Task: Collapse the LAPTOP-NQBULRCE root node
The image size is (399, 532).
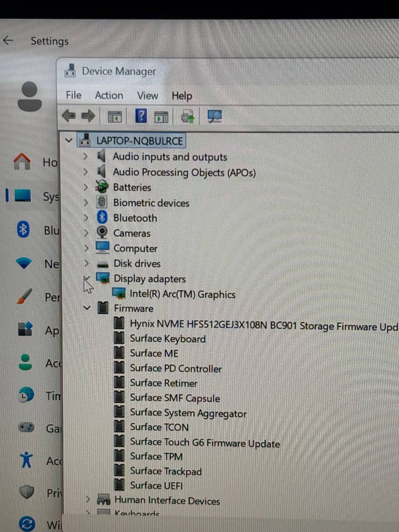Action: coord(69,140)
